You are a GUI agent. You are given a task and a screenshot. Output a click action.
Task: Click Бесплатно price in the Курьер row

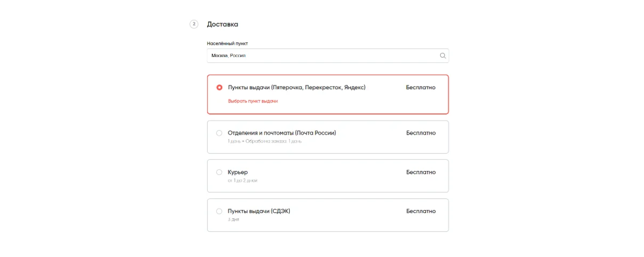click(421, 172)
